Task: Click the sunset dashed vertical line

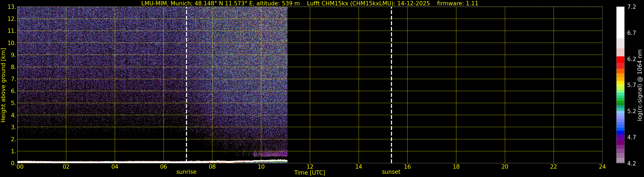Action: point(391,85)
